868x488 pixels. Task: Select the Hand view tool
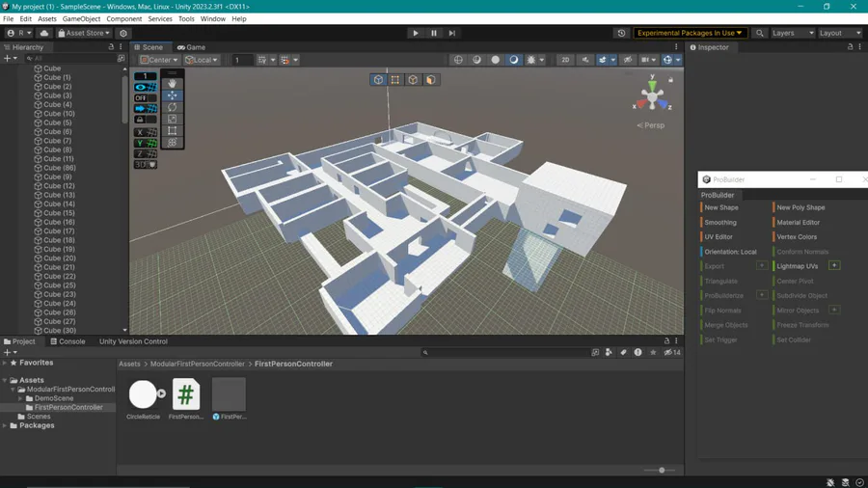click(x=173, y=84)
